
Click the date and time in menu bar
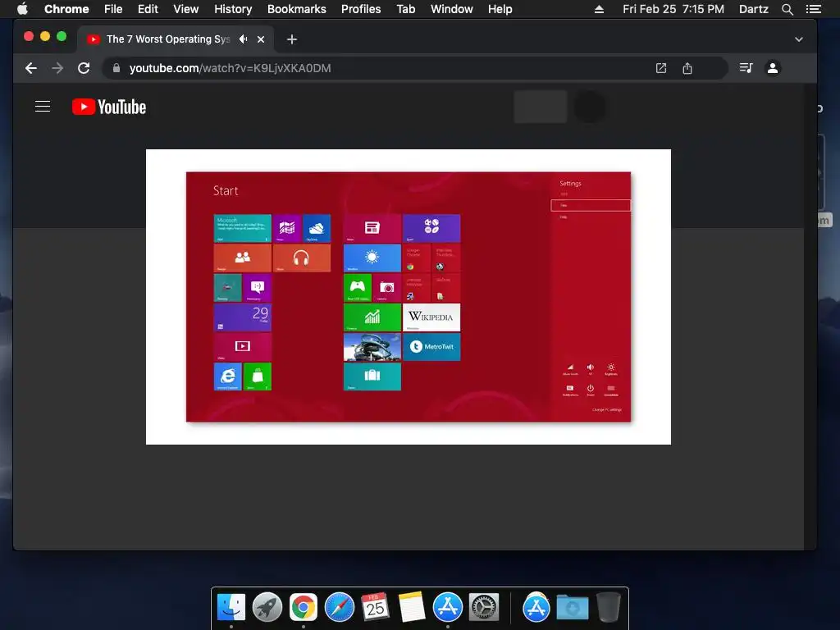pyautogui.click(x=673, y=9)
